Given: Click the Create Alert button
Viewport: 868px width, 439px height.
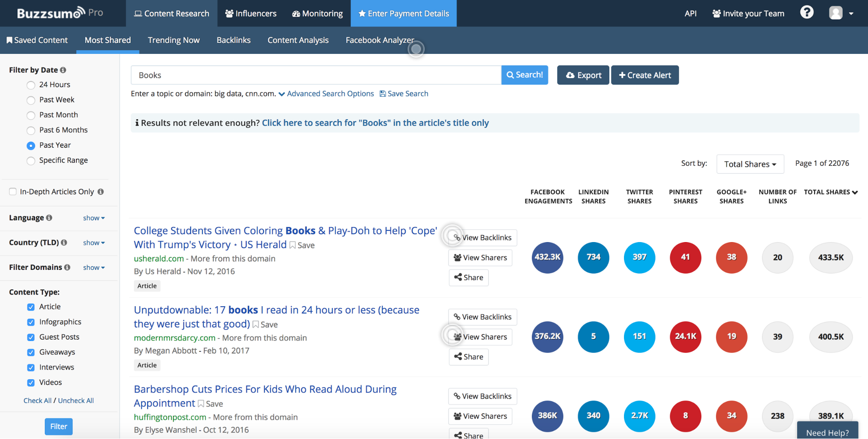Looking at the screenshot, I should [645, 75].
